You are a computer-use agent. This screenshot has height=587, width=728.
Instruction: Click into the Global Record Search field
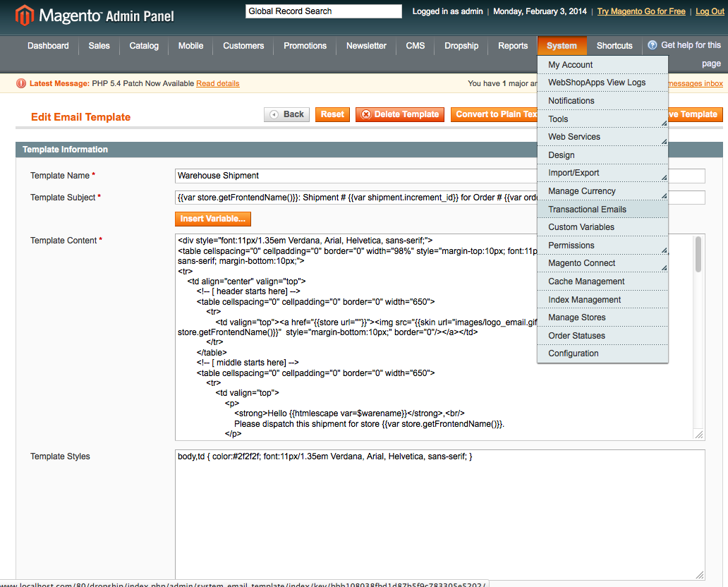click(x=323, y=11)
